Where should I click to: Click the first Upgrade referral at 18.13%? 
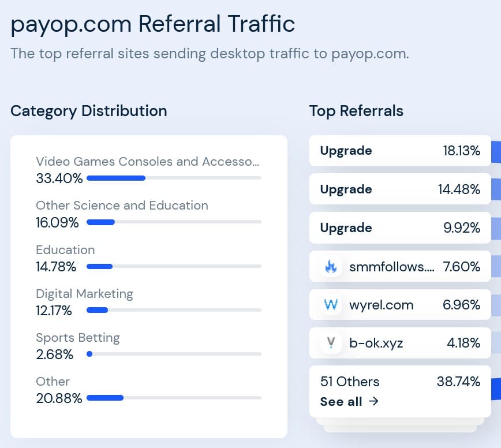coord(400,151)
